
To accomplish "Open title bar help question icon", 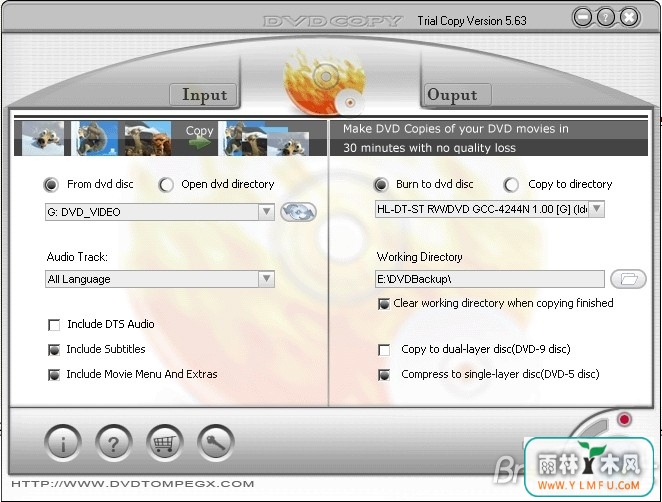I will pos(605,17).
